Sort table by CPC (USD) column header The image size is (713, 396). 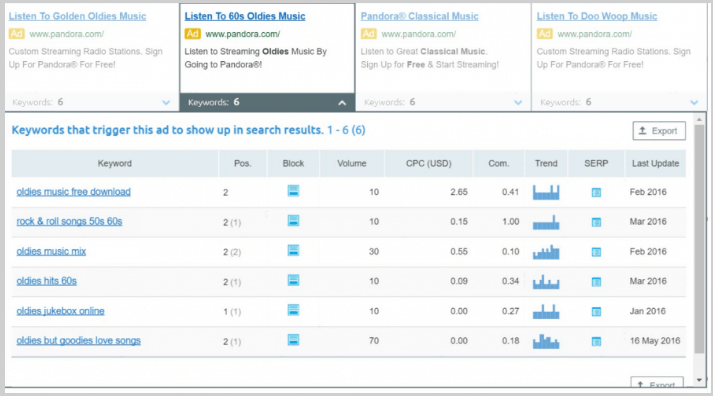pos(428,163)
